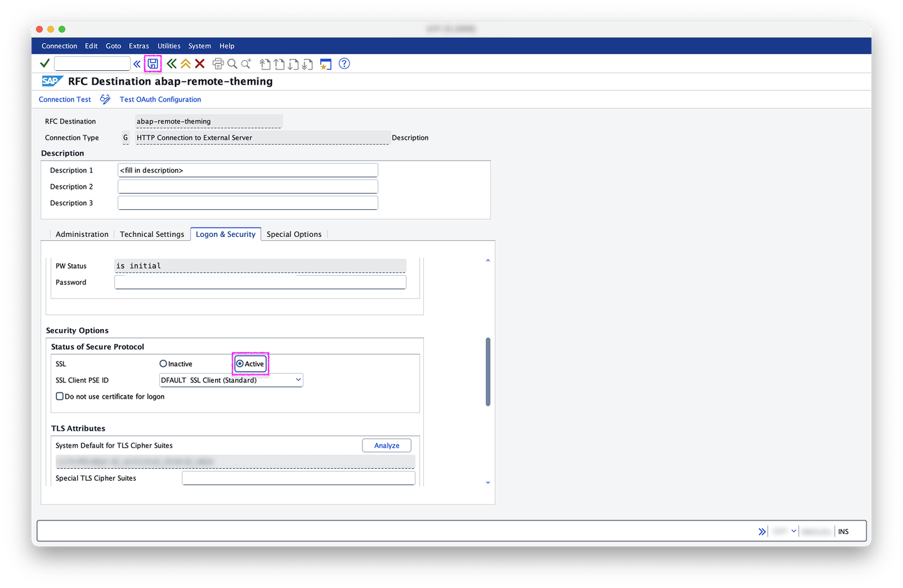
Task: Click the Description 3 input field
Action: pyautogui.click(x=248, y=203)
